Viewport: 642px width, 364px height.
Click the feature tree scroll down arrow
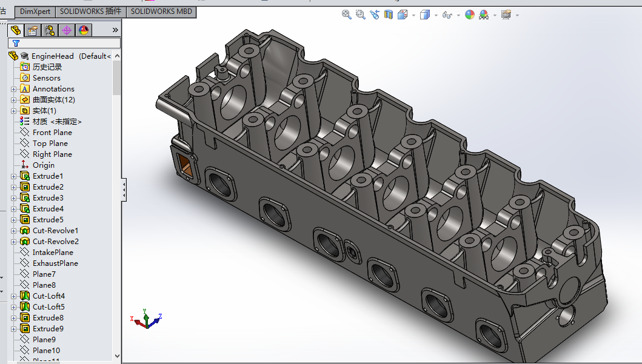coord(117,356)
